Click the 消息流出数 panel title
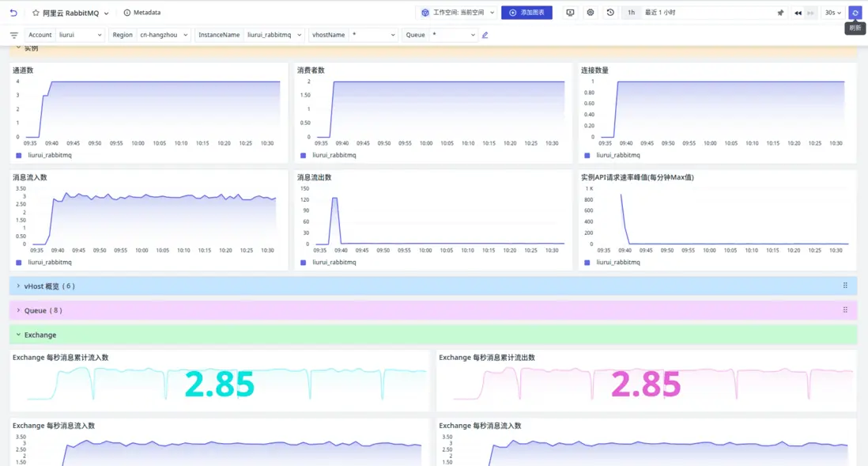This screenshot has width=868, height=466. [x=315, y=177]
